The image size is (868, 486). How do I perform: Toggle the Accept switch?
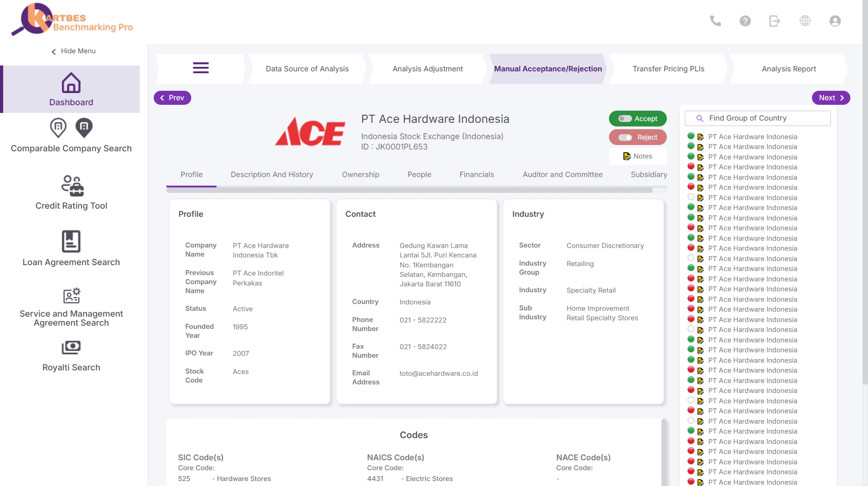(x=625, y=119)
